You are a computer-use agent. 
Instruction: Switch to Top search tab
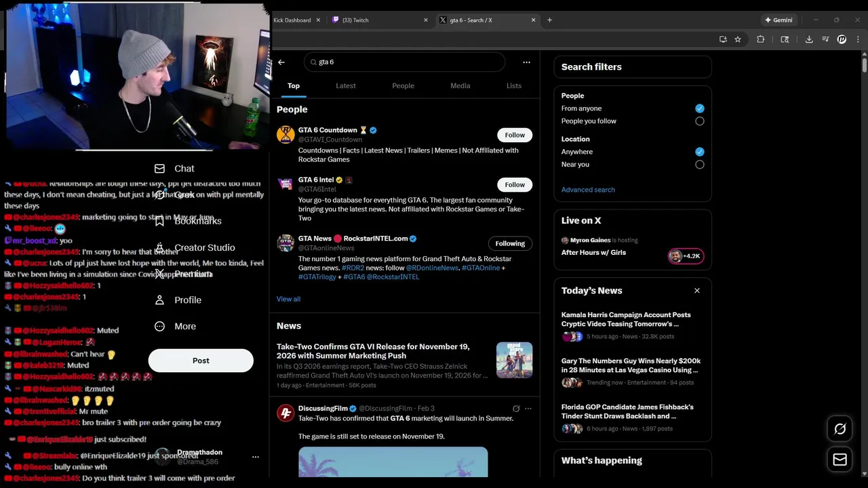pyautogui.click(x=293, y=86)
